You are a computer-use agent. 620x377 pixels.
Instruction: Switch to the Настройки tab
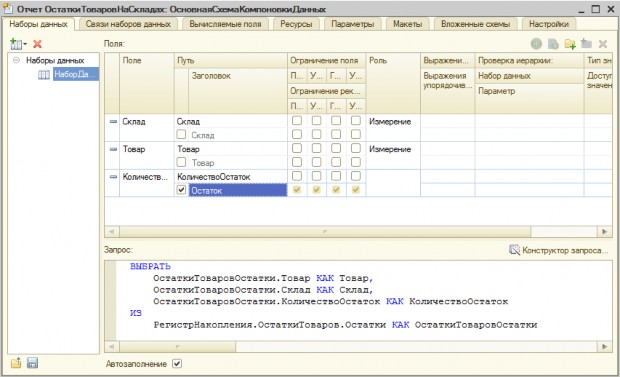pyautogui.click(x=548, y=24)
